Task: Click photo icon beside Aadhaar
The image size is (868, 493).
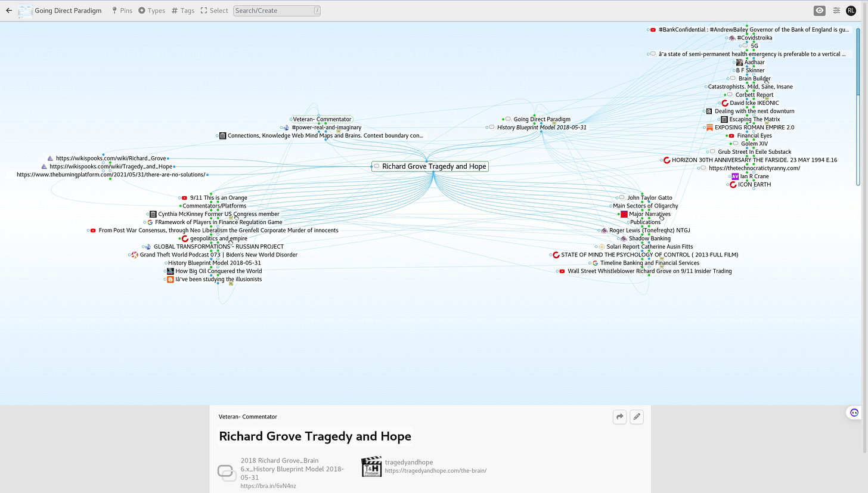Action: click(740, 62)
